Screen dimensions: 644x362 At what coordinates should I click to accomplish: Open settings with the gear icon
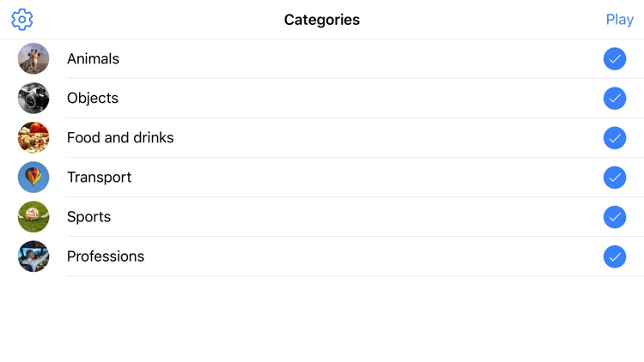click(22, 19)
